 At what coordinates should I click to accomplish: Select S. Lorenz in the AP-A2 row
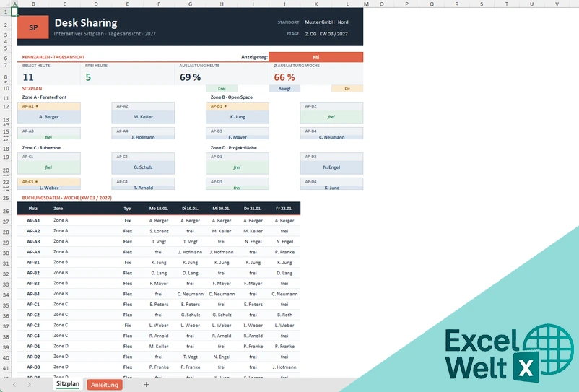click(159, 231)
